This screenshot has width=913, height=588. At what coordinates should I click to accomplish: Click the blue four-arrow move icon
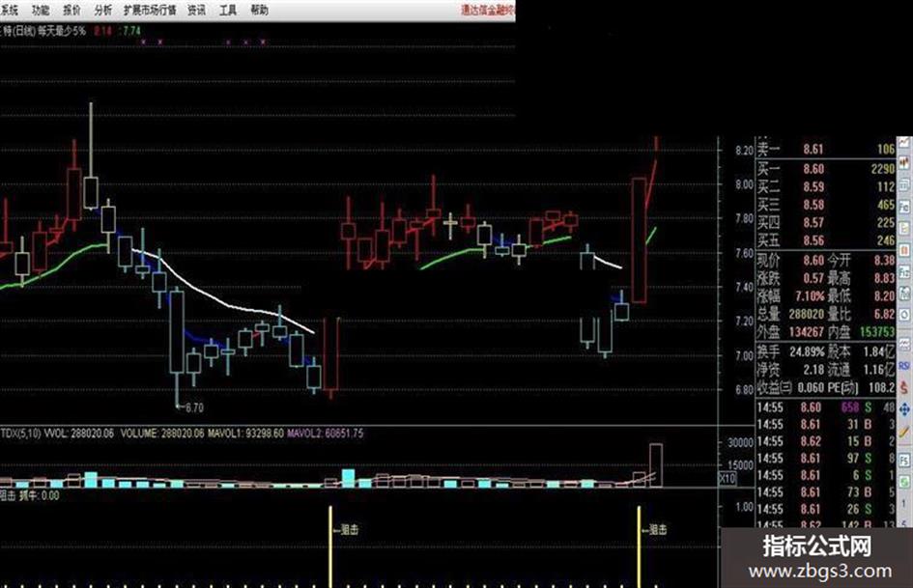pyautogui.click(x=904, y=409)
